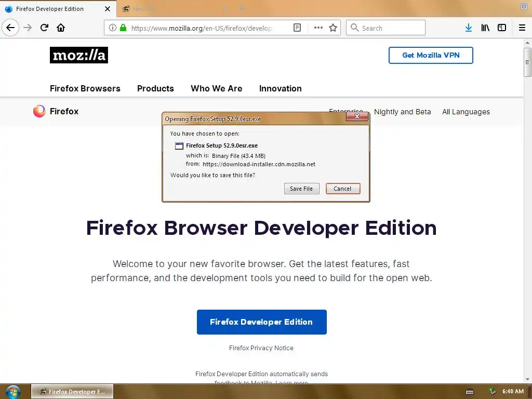The image size is (532, 399).
Task: Focus the Search box in toolbar
Action: click(386, 28)
